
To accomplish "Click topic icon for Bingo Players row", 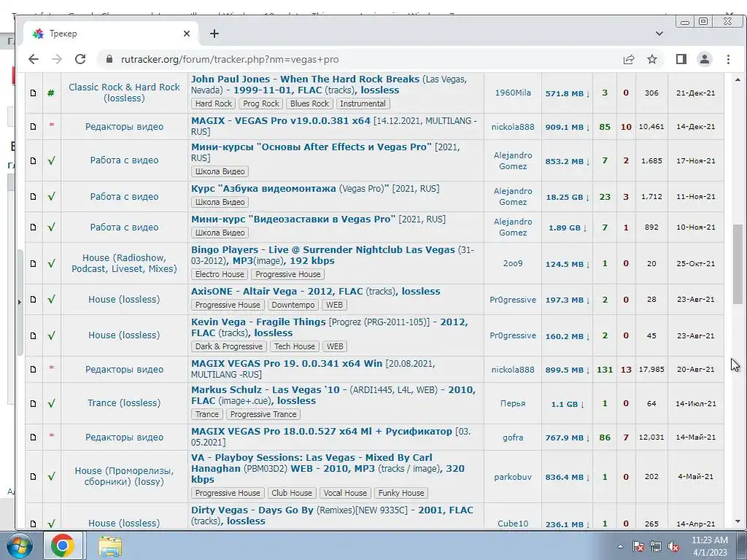I will coord(34,263).
